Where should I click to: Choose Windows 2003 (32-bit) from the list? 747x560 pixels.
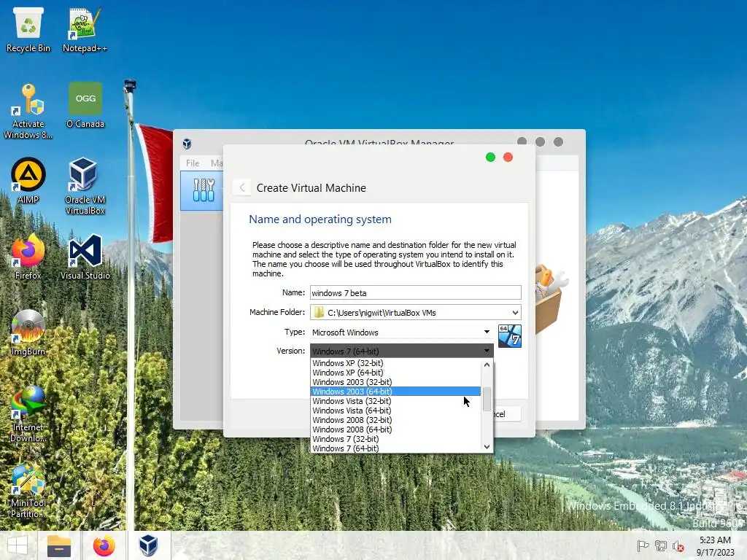click(x=395, y=382)
